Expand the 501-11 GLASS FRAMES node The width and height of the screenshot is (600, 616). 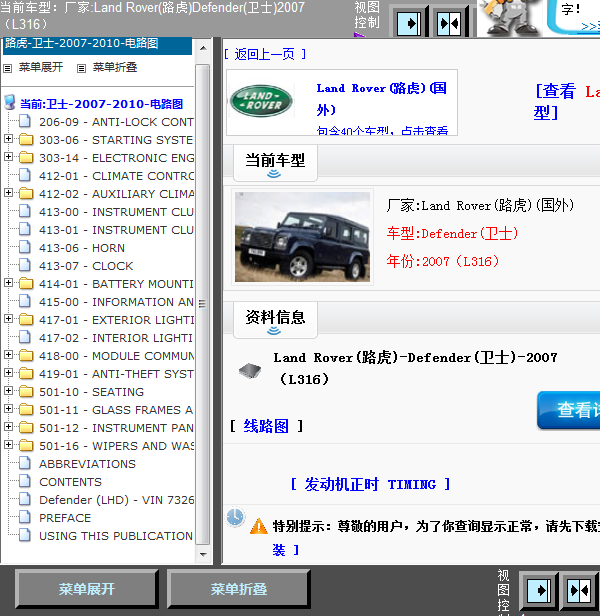click(x=8, y=409)
